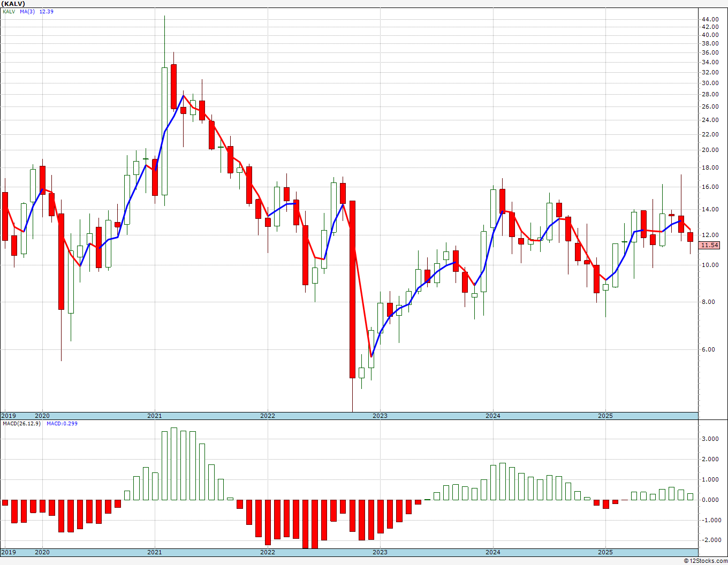This screenshot has height=565, width=728.
Task: Select the 12.00 price axis label
Action: pyautogui.click(x=710, y=235)
